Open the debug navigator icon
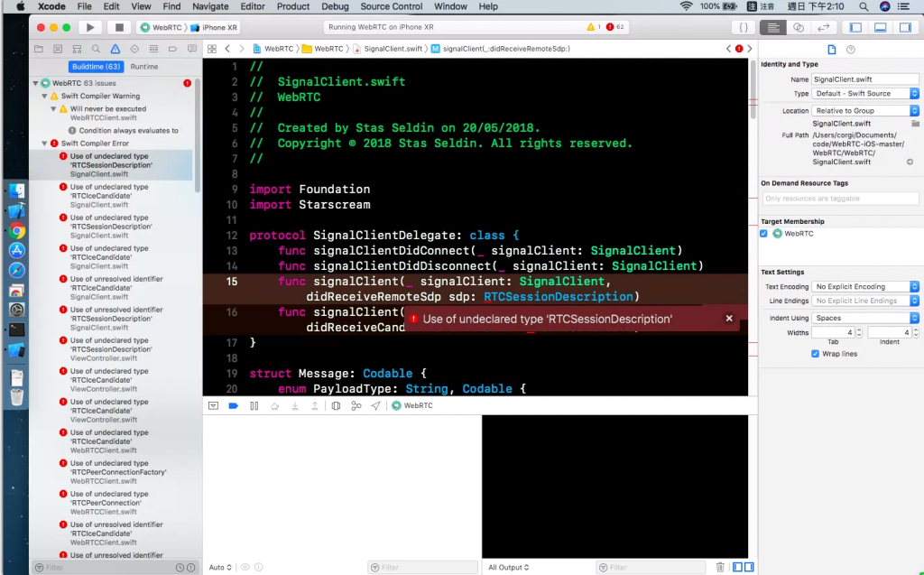This screenshot has width=924, height=575. click(x=153, y=49)
